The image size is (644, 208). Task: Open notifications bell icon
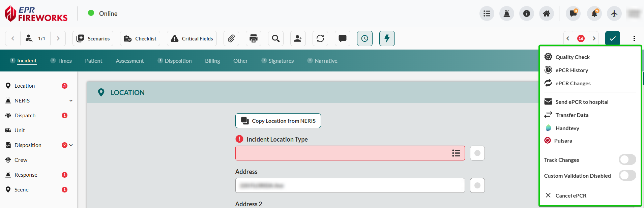pyautogui.click(x=594, y=13)
